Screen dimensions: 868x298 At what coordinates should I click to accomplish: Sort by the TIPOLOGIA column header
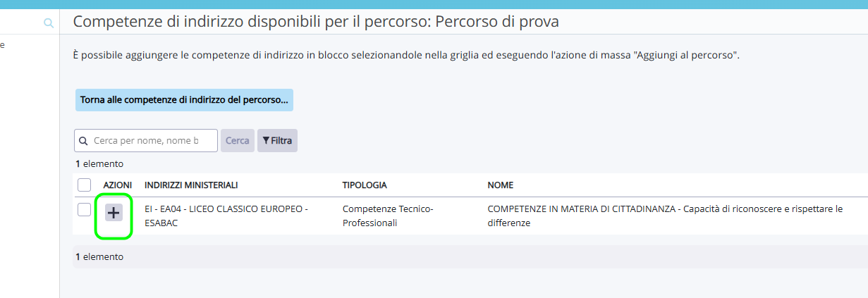365,185
